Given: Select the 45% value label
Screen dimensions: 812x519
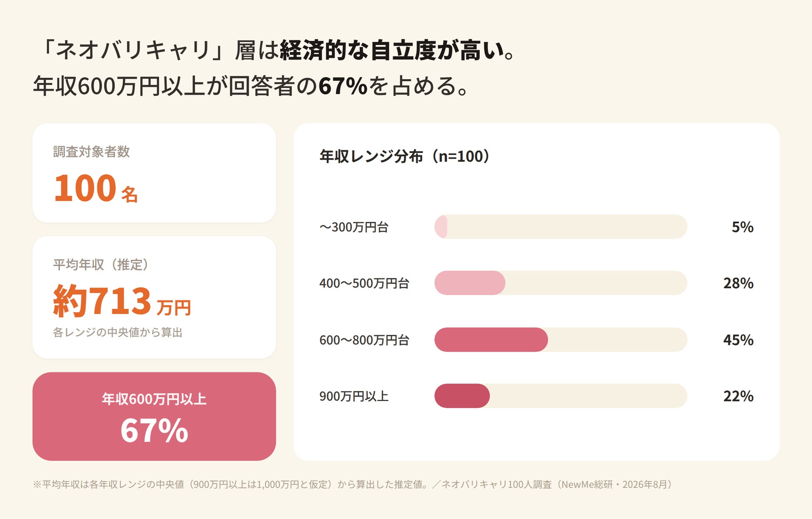Looking at the screenshot, I should point(738,340).
